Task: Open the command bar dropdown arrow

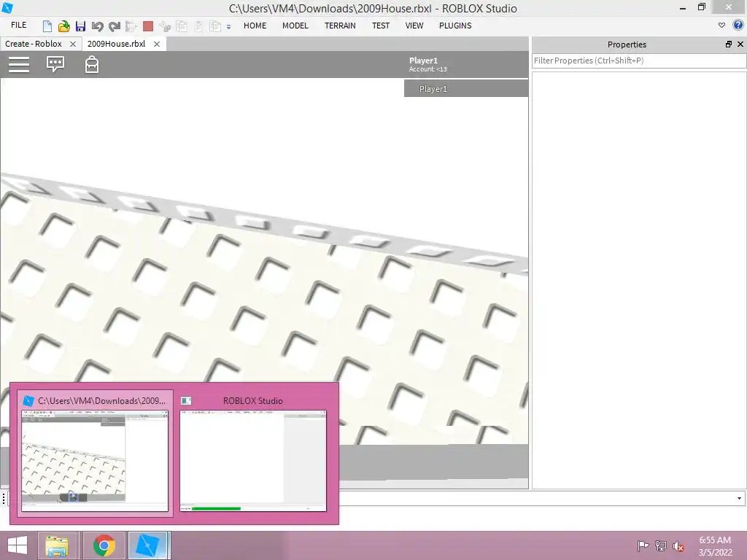Action: click(x=739, y=498)
